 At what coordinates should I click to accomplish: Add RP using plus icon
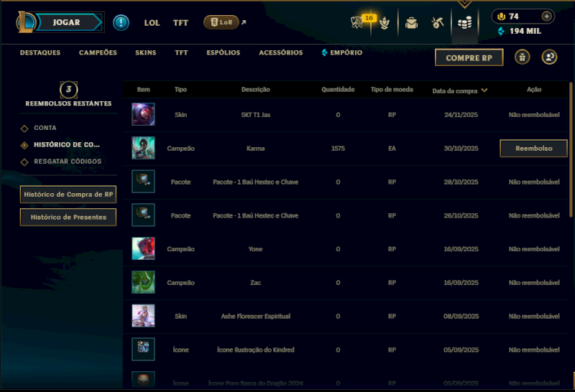[546, 16]
